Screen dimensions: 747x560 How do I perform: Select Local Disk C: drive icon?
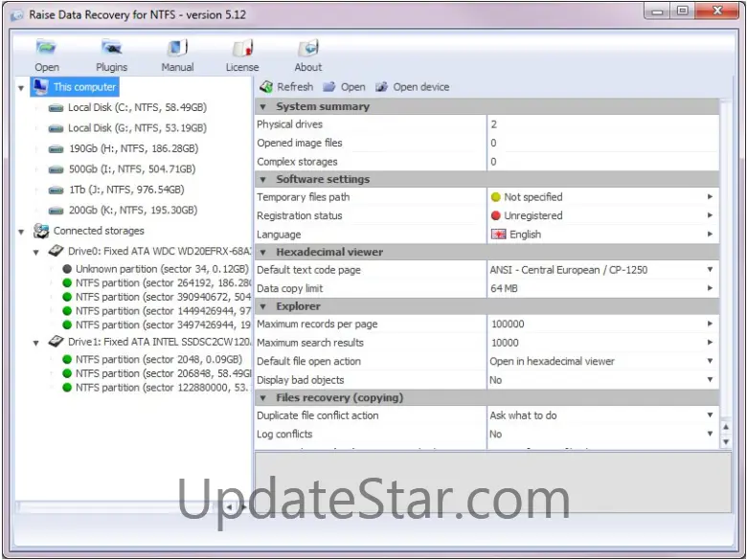[x=56, y=108]
